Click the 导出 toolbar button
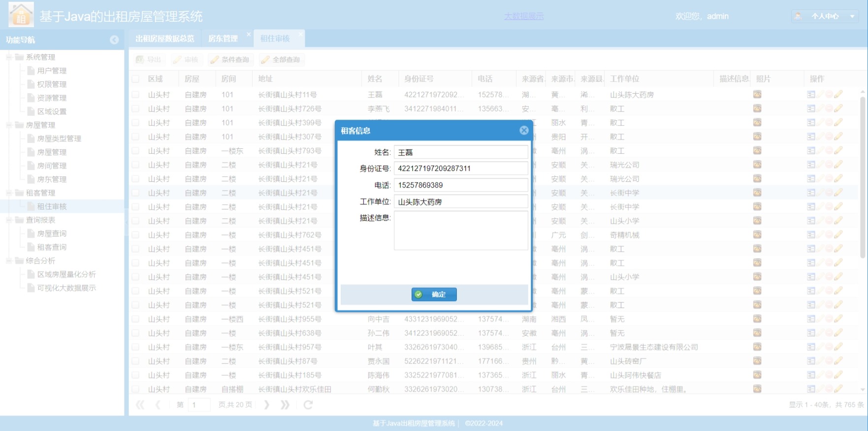The width and height of the screenshot is (868, 431). click(149, 60)
